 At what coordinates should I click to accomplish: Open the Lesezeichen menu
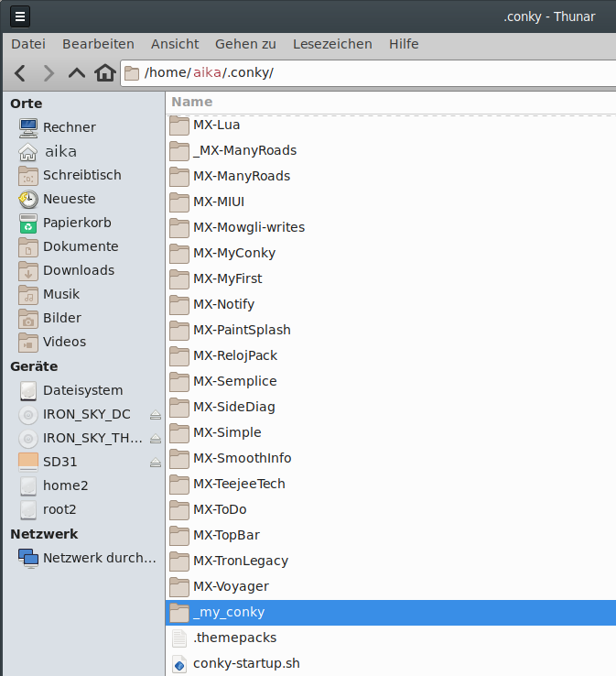pos(332,44)
